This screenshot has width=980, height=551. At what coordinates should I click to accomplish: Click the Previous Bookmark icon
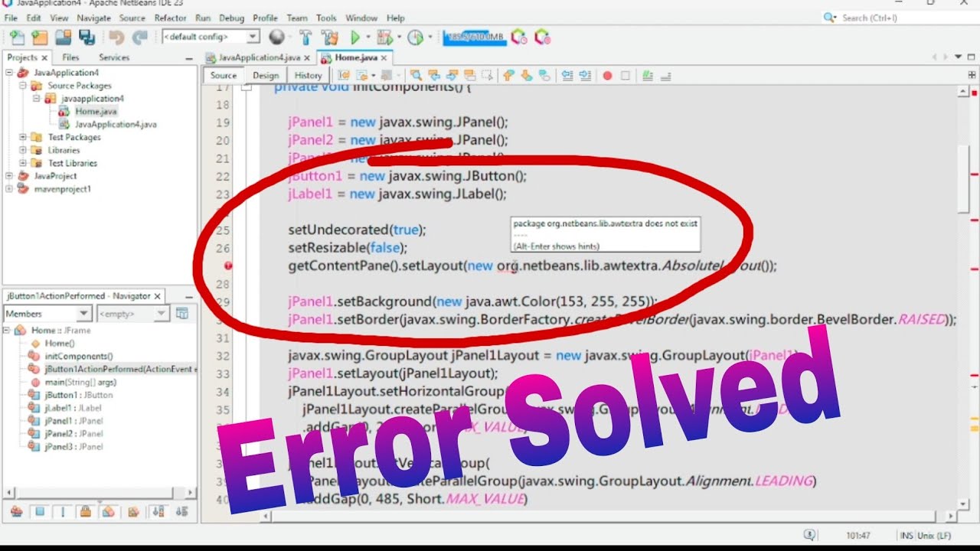click(508, 75)
